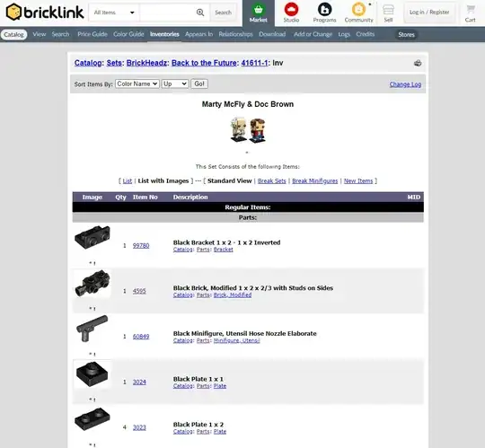Click the Black Bracket 1 x 2 image
485x448 pixels.
93,237
